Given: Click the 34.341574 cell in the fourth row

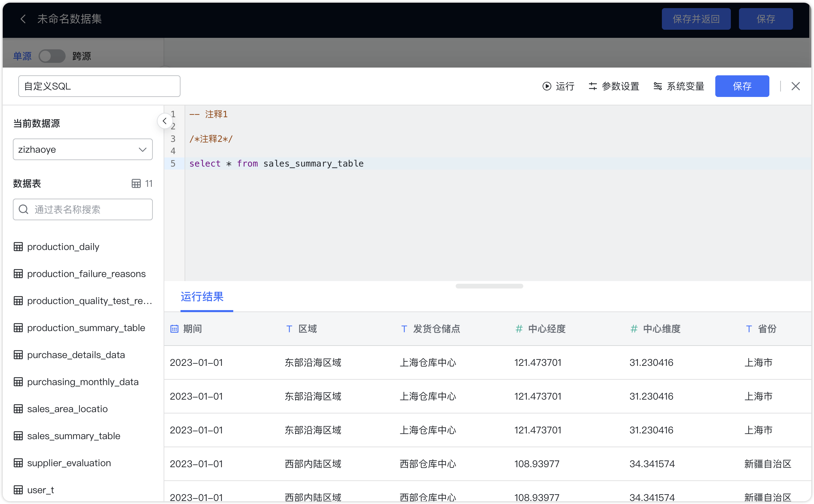Looking at the screenshot, I should pos(652,464).
